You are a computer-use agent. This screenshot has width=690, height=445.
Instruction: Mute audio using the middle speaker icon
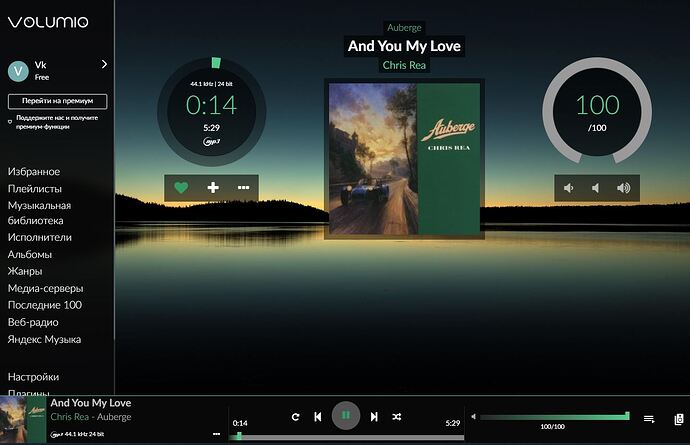(595, 188)
